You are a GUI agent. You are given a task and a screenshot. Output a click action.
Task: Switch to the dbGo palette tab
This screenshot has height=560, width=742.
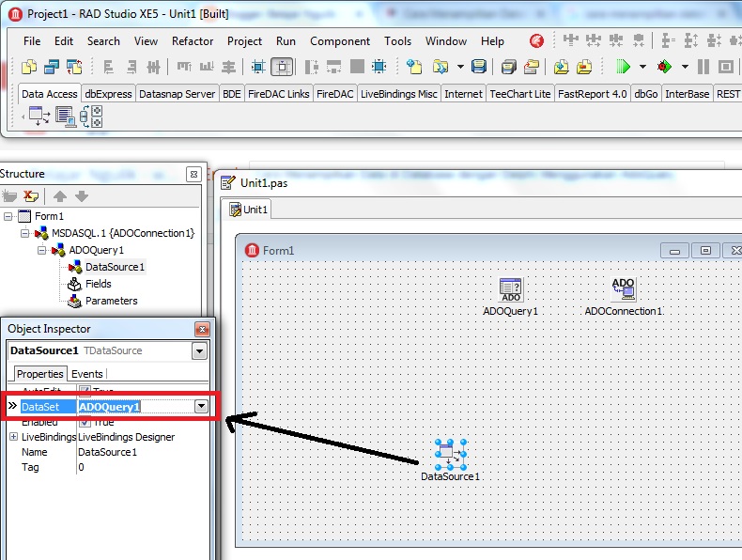click(x=646, y=94)
